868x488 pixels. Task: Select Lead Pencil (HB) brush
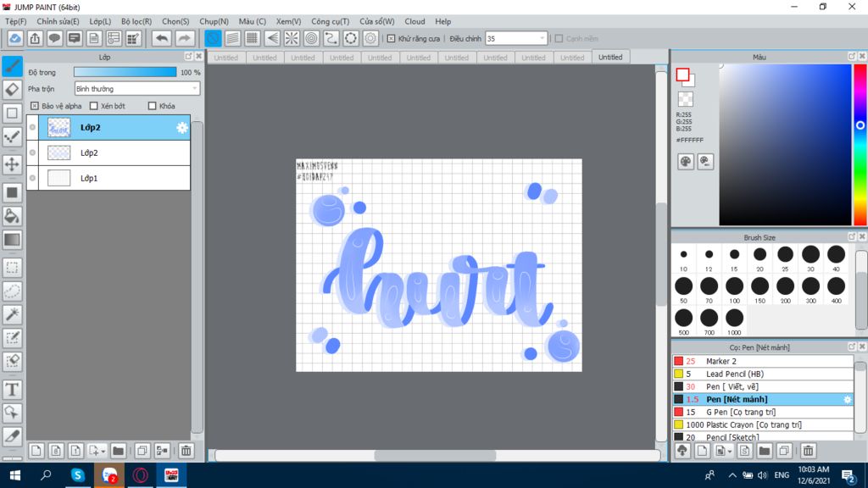[763, 374]
